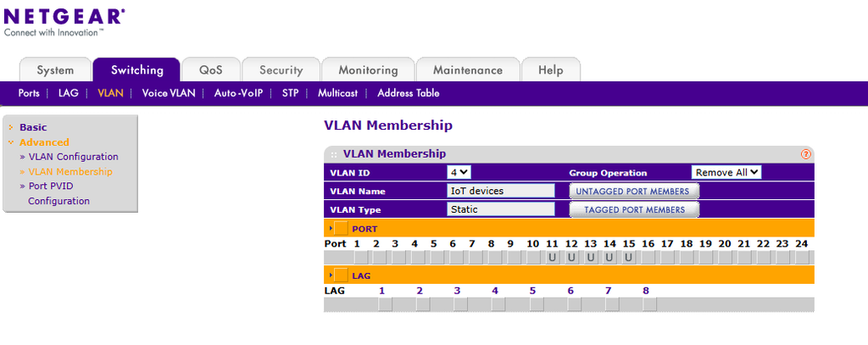The width and height of the screenshot is (868, 345).
Task: Collapse the Advanced sidebar section
Action: pyautogui.click(x=44, y=142)
